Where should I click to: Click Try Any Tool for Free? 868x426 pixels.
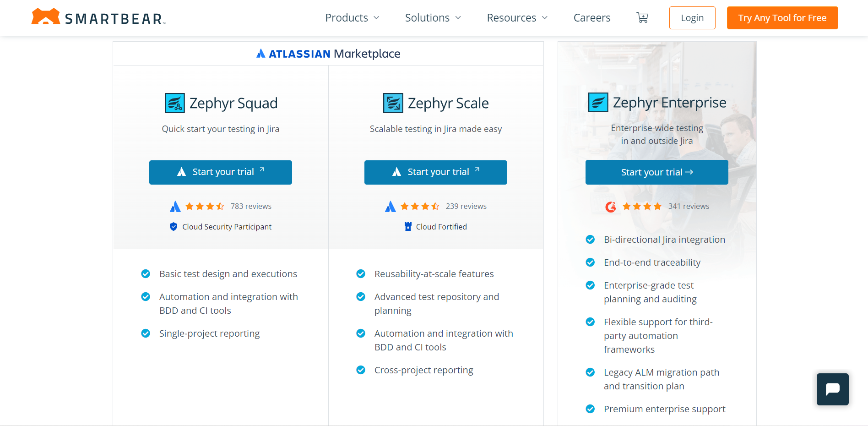[782, 18]
